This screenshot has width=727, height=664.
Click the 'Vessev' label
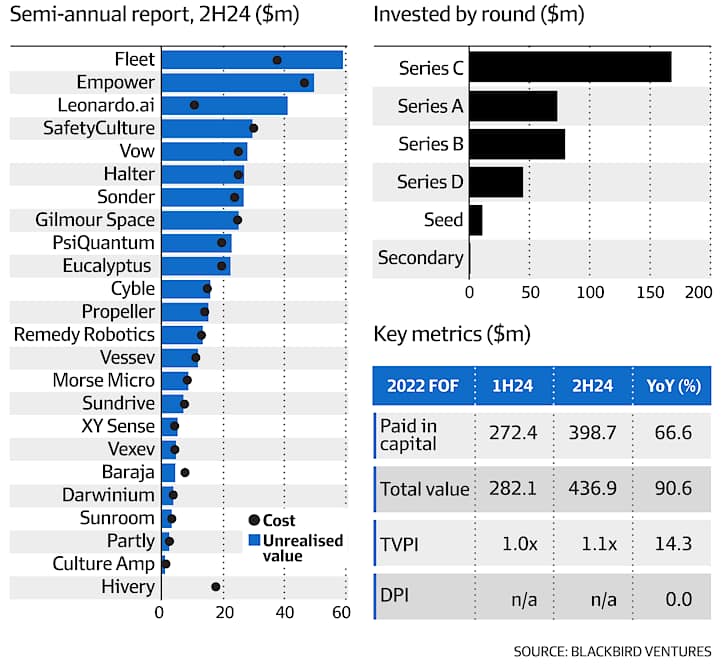coord(128,358)
